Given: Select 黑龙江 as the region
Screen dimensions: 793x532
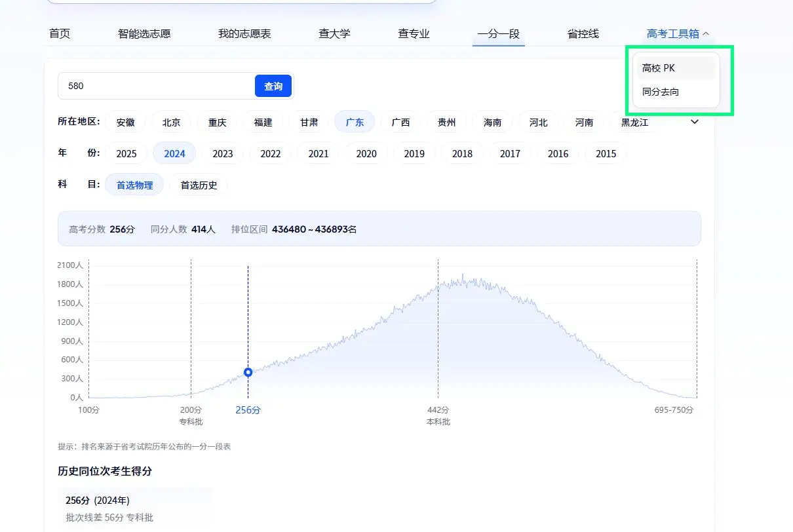Looking at the screenshot, I should point(634,123).
